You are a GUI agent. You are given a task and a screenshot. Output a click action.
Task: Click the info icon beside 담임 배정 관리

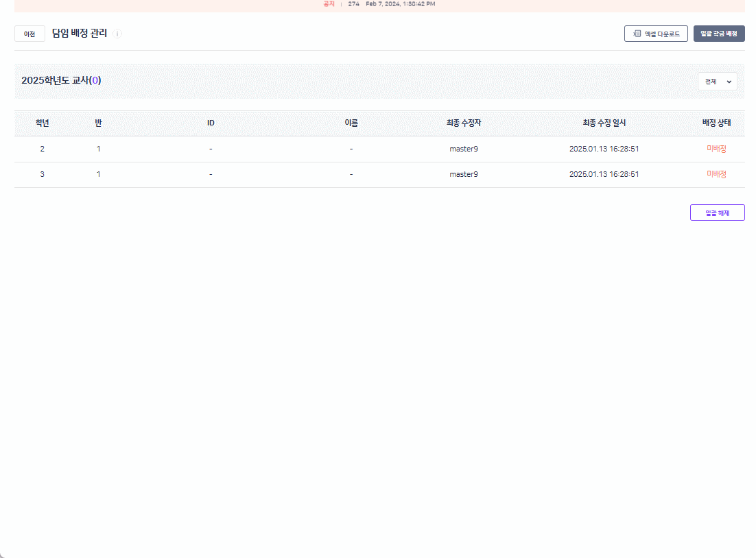pos(117,34)
